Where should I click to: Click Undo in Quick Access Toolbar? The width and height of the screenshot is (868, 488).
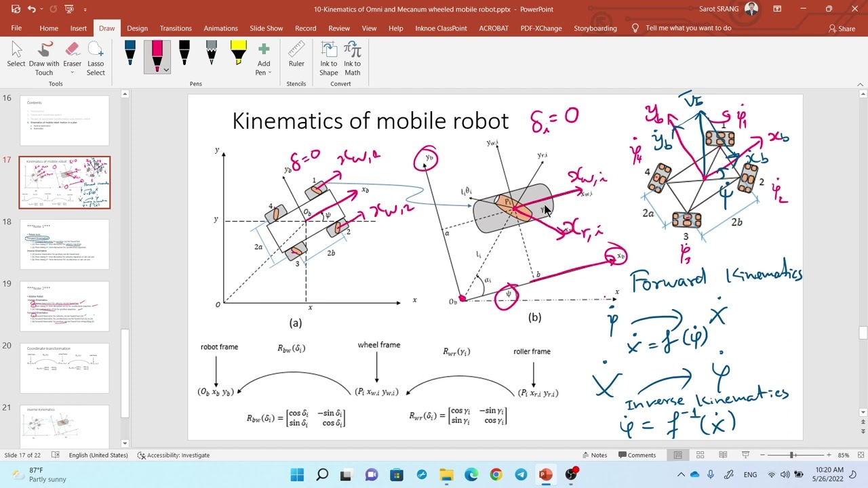32,9
